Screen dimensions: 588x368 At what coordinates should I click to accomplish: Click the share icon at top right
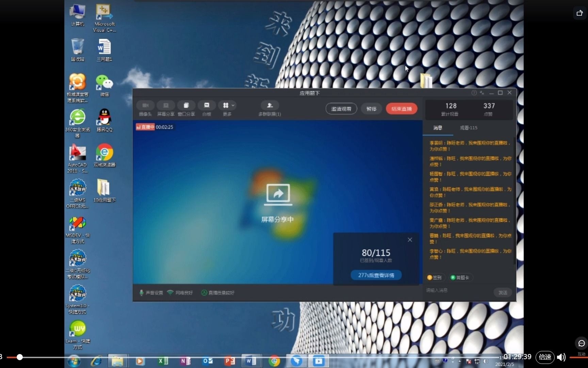pos(579,13)
